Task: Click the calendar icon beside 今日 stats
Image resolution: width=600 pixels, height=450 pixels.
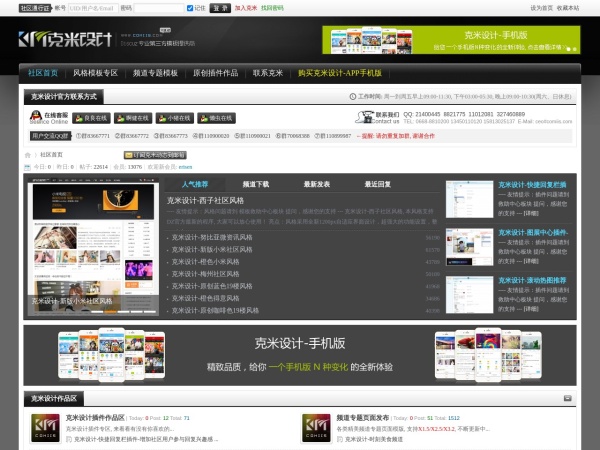Action: pyautogui.click(x=27, y=167)
